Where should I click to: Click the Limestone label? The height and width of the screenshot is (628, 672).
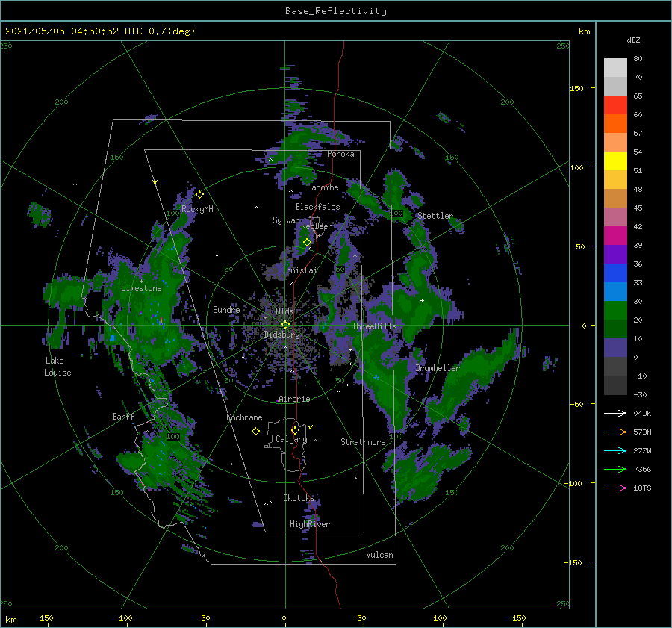coord(141,288)
